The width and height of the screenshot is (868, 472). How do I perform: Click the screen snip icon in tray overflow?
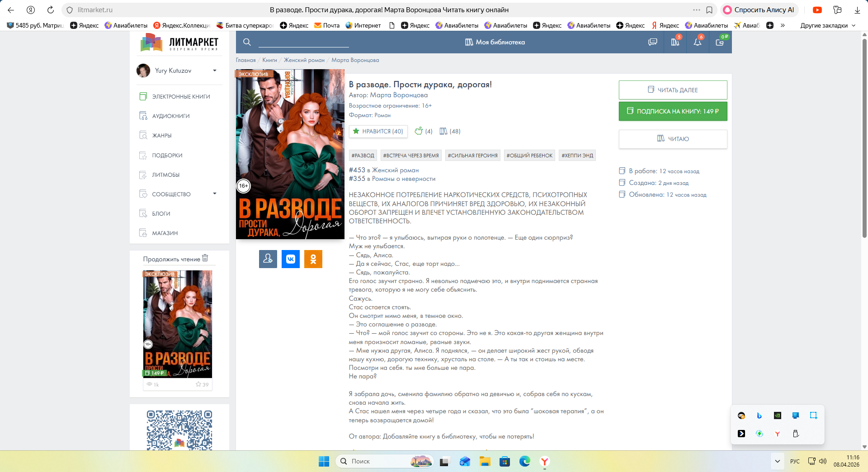pos(813,415)
